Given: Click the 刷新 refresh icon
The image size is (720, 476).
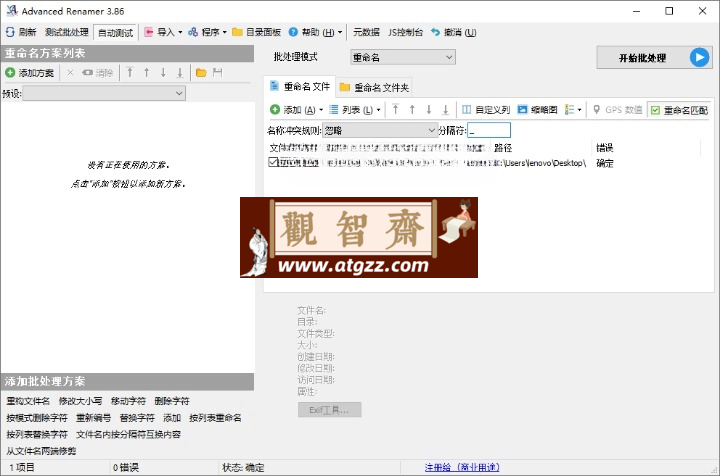Looking at the screenshot, I should [x=10, y=32].
